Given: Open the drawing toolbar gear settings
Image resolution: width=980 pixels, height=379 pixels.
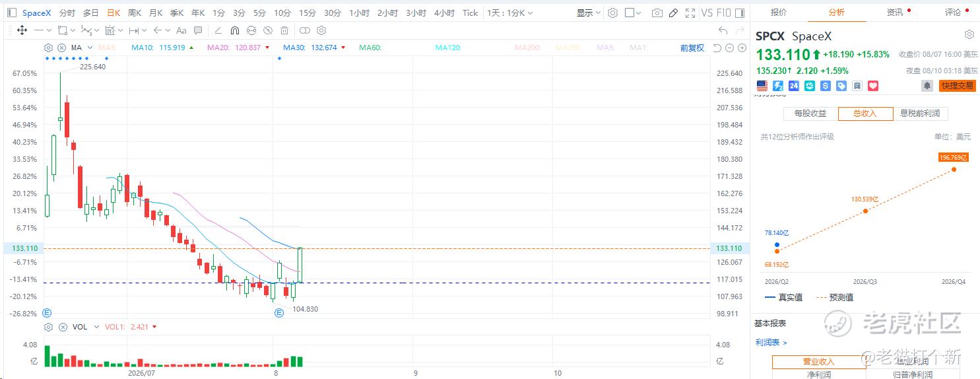Looking at the screenshot, I should [x=321, y=30].
